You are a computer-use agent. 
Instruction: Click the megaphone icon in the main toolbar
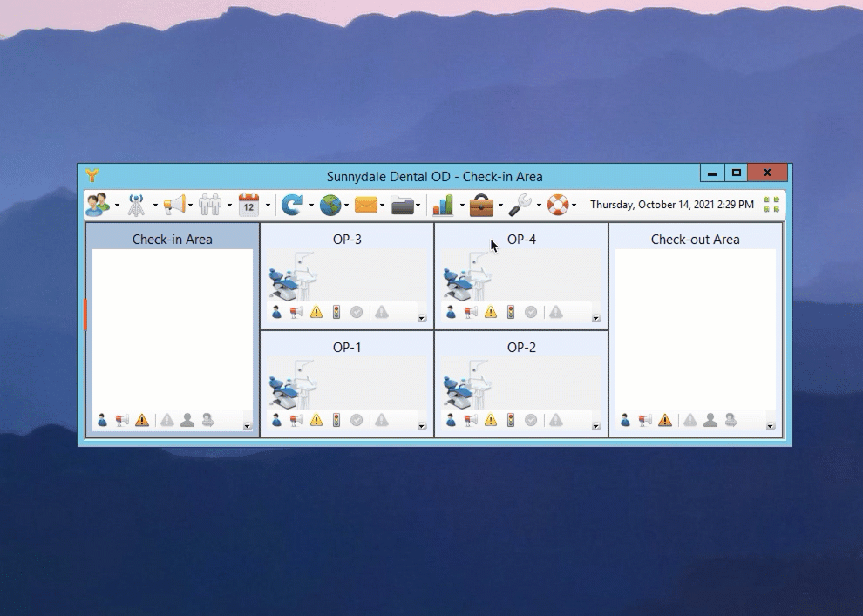click(x=174, y=205)
